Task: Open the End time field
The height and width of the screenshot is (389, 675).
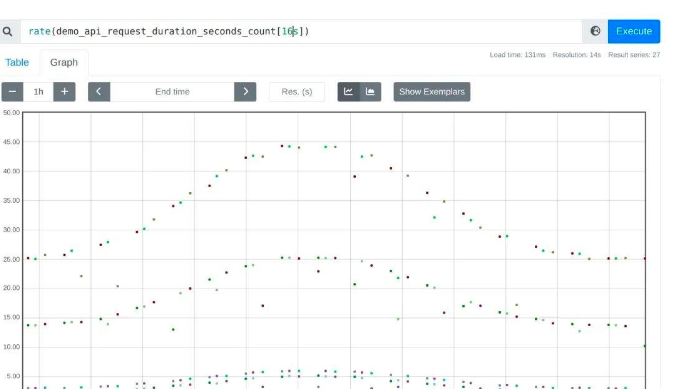Action: [172, 92]
